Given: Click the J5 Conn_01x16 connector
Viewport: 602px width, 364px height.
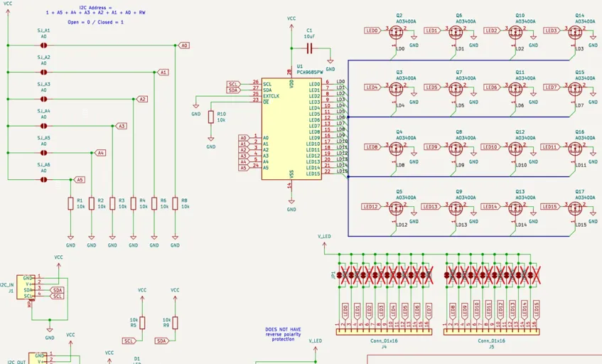Looking at the screenshot, I should [x=491, y=332].
